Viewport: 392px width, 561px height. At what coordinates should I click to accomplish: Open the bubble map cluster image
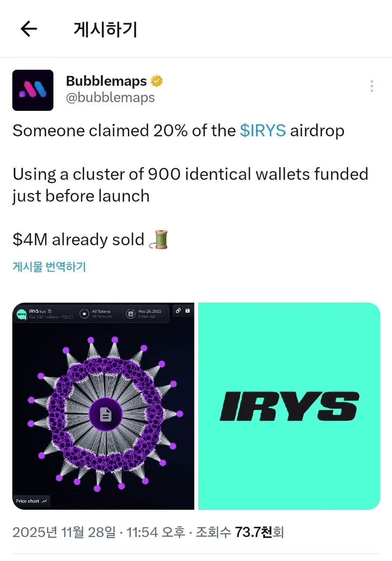click(x=103, y=406)
